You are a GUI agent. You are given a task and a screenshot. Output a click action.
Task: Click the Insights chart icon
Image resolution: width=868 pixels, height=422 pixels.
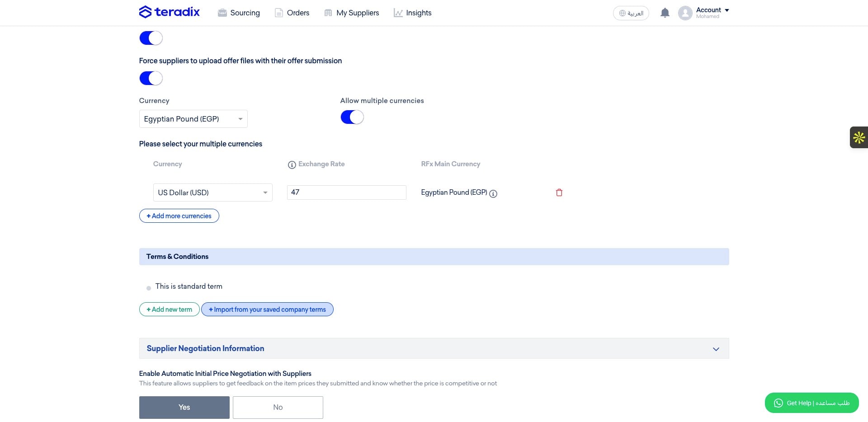pos(398,13)
